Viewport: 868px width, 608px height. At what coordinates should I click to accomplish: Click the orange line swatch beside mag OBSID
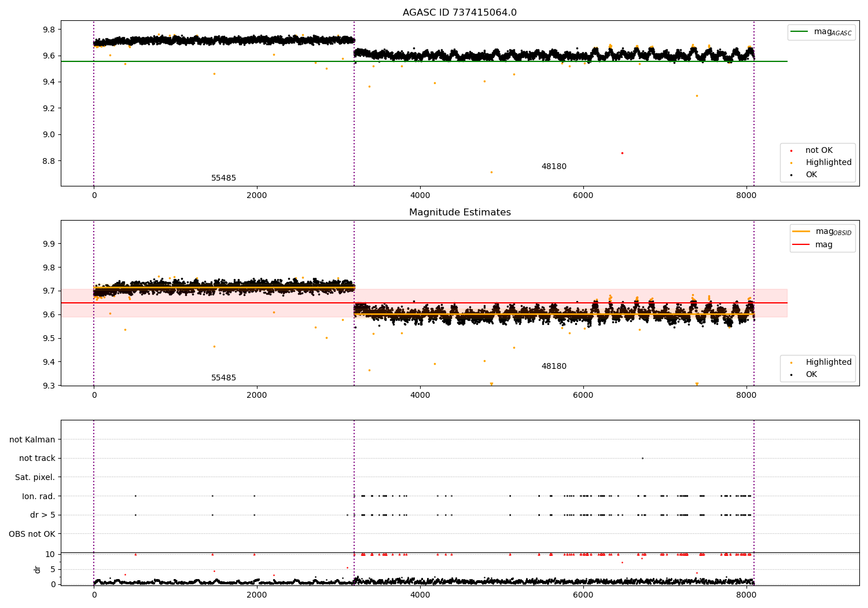tap(801, 232)
